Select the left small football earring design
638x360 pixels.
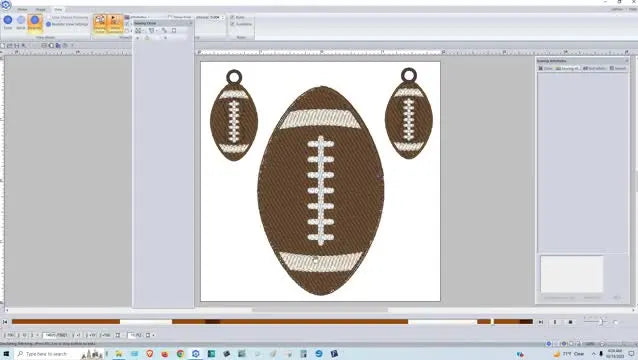[234, 115]
